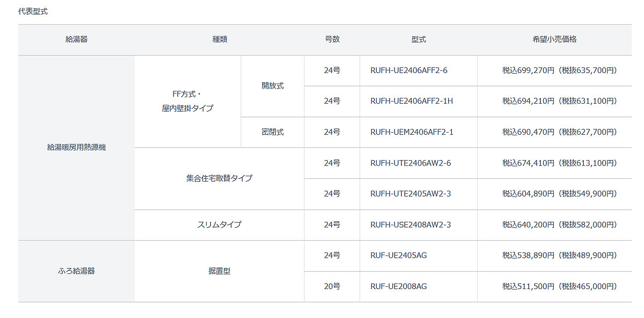Image resolution: width=644 pixels, height=318 pixels.
Task: Select model RUFH-UTE2406AW2-6 cell
Action: pos(419,163)
